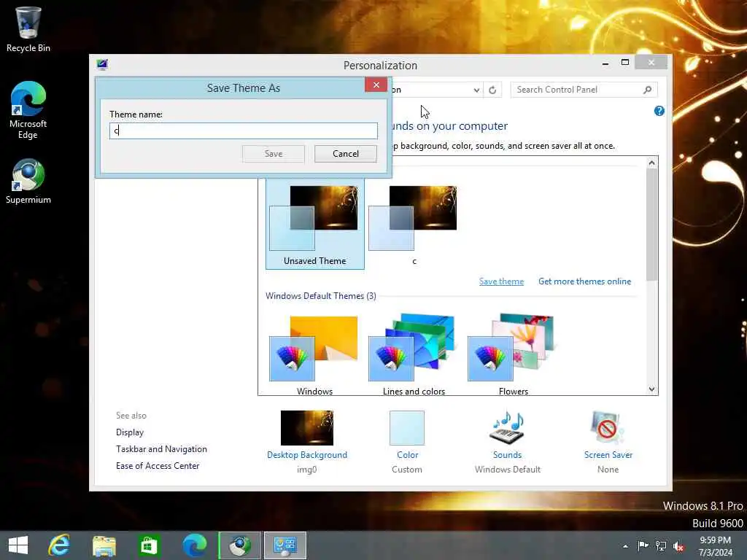
Task: Open the Display link under See also
Action: [130, 432]
